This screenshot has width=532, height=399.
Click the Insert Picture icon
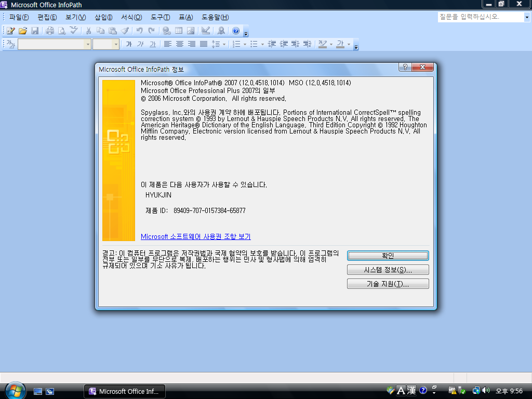tap(191, 31)
